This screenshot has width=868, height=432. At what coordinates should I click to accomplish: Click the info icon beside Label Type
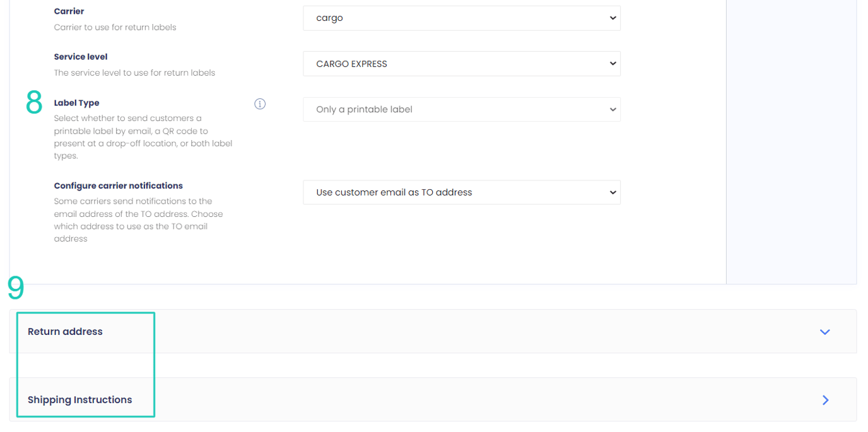click(260, 104)
